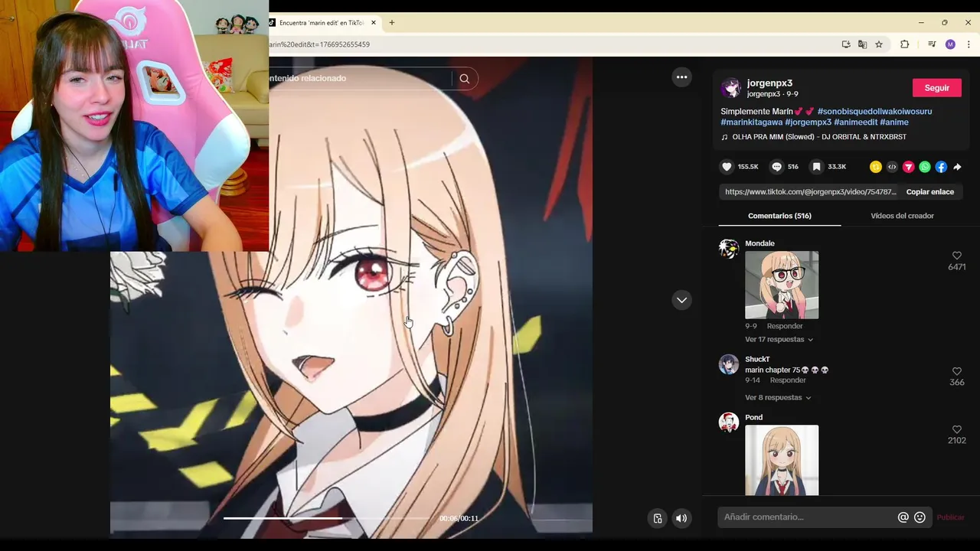Repost using the yellow repost icon
The height and width of the screenshot is (551, 980).
coord(876,167)
